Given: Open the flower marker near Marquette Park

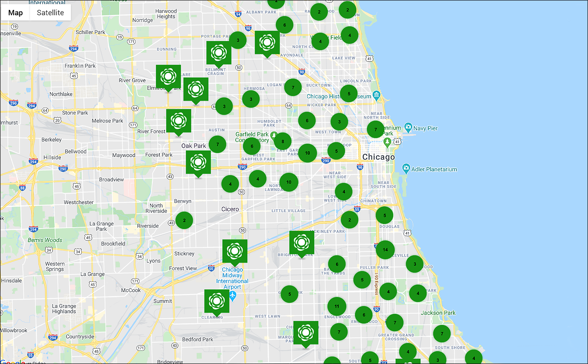Looking at the screenshot, I should pos(305,333).
